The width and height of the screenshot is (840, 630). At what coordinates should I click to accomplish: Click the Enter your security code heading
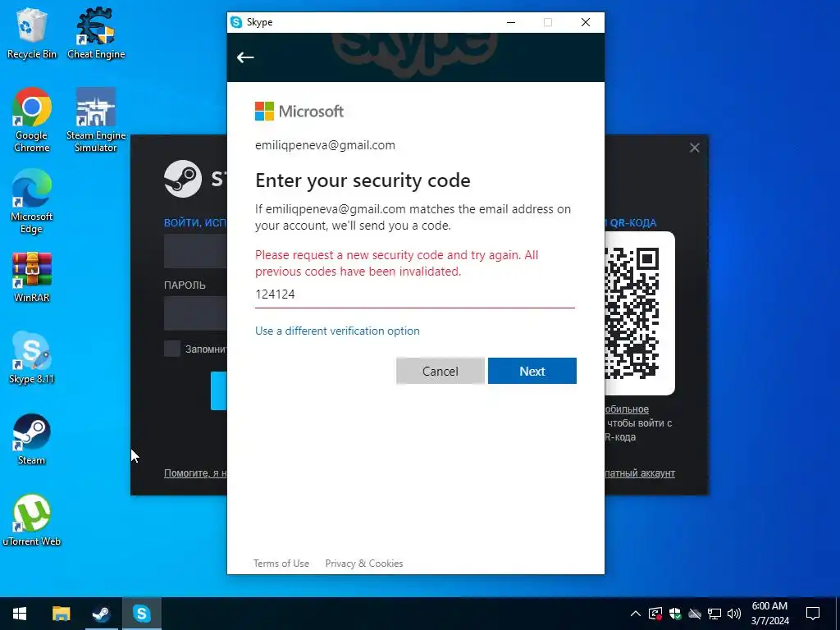(x=363, y=180)
